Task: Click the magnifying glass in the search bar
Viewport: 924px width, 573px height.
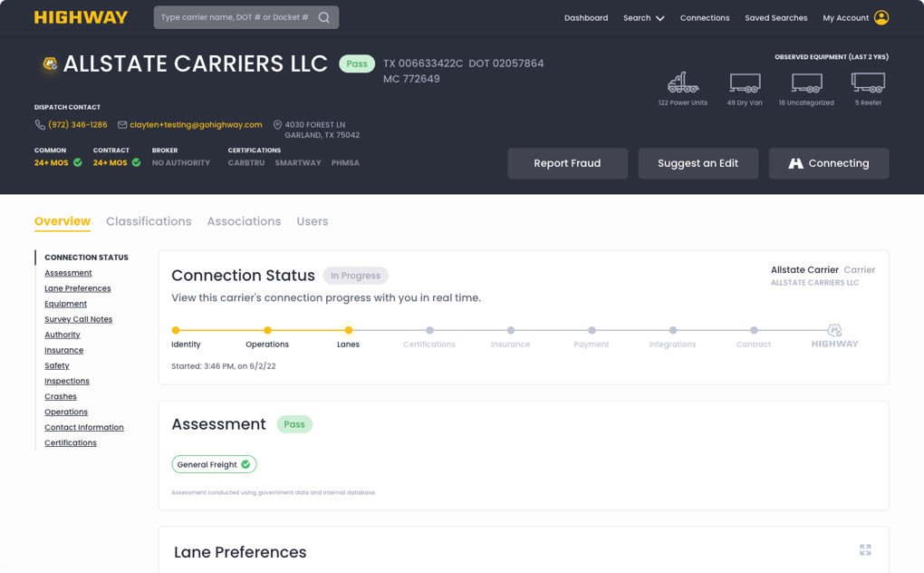Action: coord(324,16)
